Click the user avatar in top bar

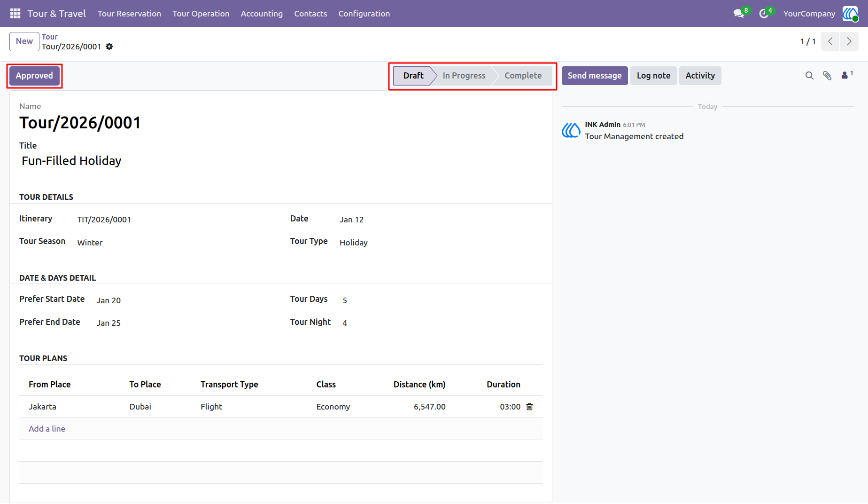[x=850, y=14]
